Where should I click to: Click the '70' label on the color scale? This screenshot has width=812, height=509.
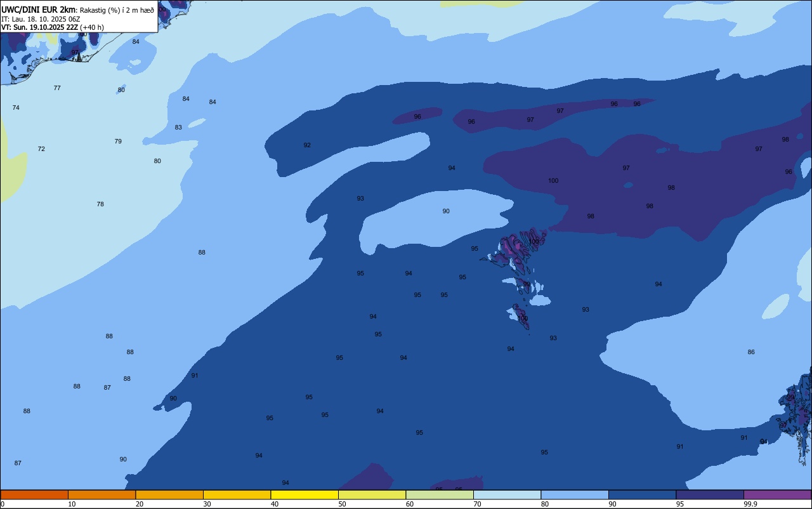click(x=477, y=504)
